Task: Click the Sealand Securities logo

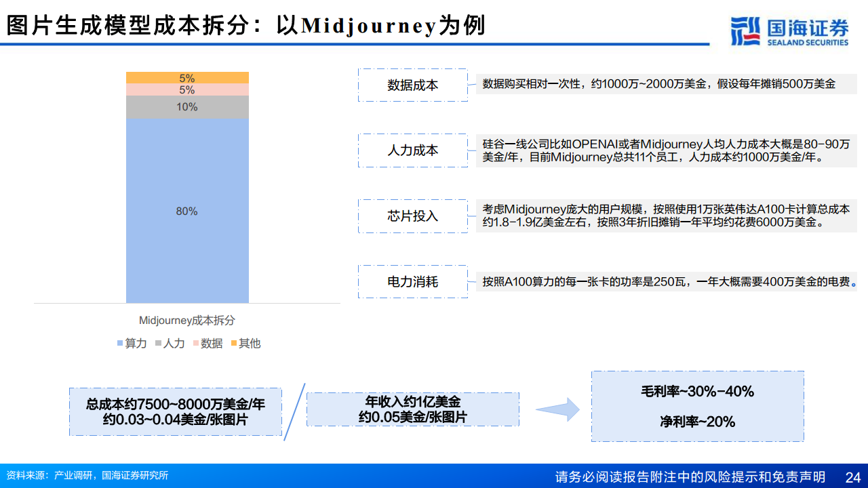Action: [x=790, y=31]
